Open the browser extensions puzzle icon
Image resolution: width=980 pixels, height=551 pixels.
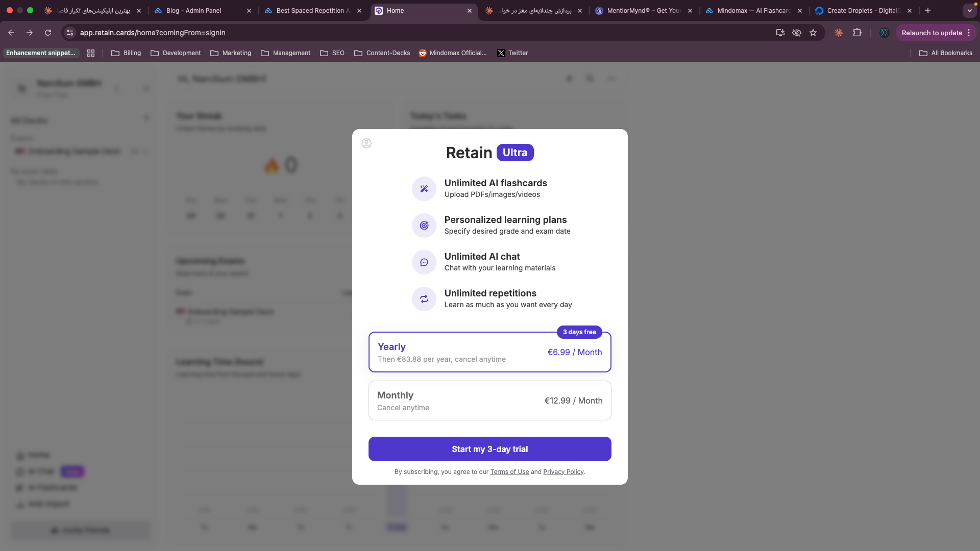pyautogui.click(x=857, y=33)
